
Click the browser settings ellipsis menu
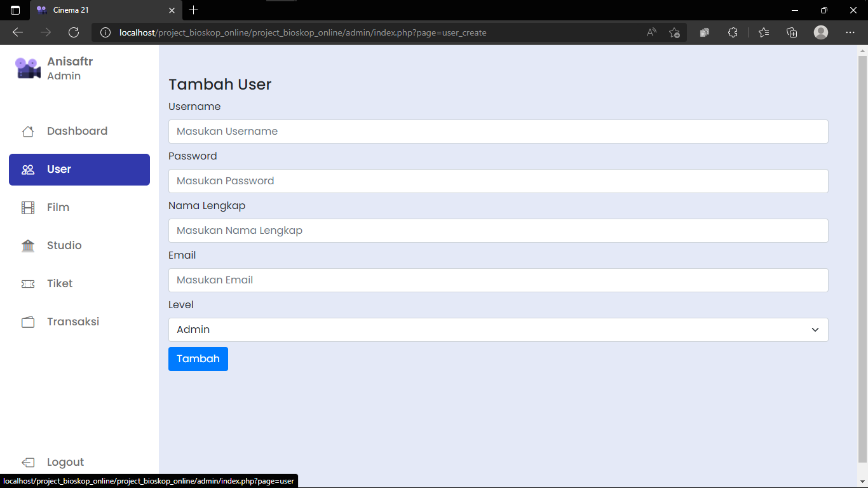(x=850, y=32)
